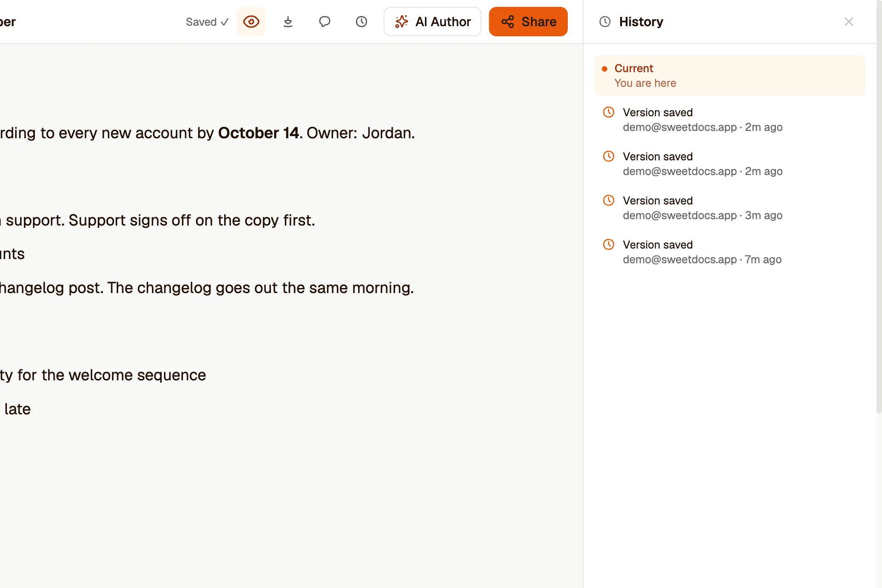This screenshot has height=588, width=882.
Task: Click the download icon in toolbar
Action: (x=288, y=22)
